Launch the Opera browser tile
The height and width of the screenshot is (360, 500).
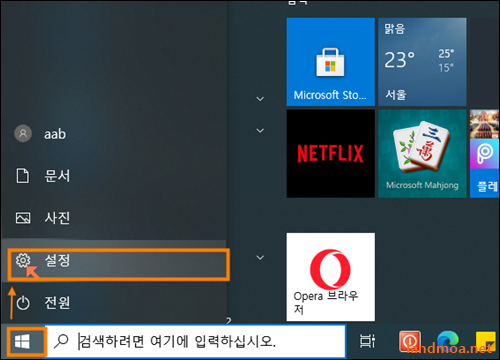tap(330, 277)
